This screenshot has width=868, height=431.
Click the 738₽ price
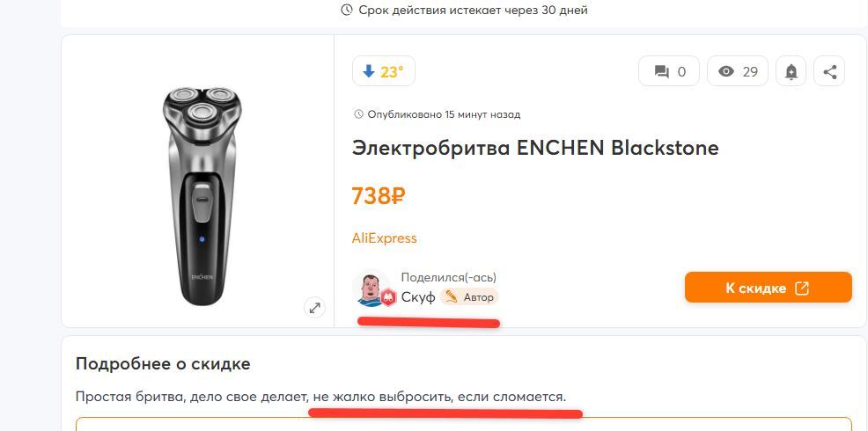pos(378,196)
